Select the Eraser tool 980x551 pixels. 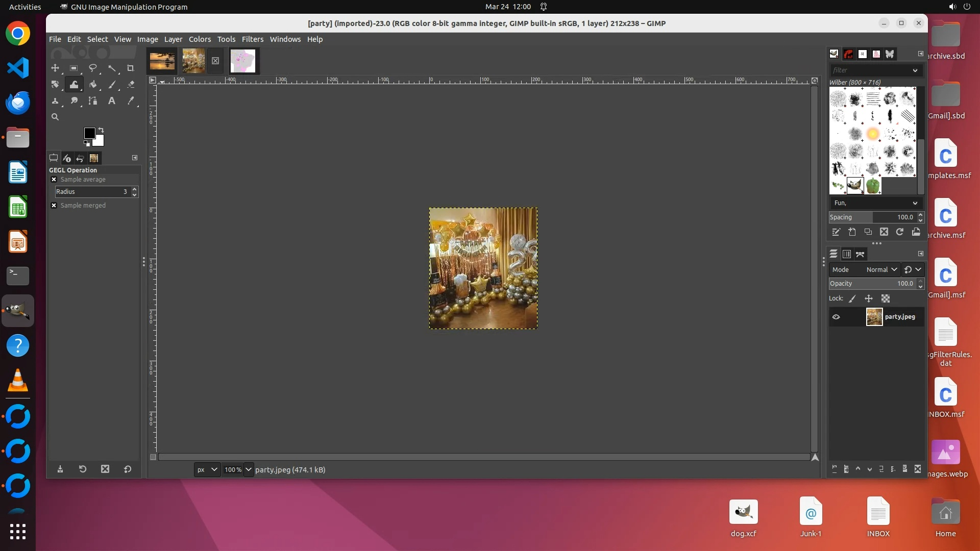point(130,85)
